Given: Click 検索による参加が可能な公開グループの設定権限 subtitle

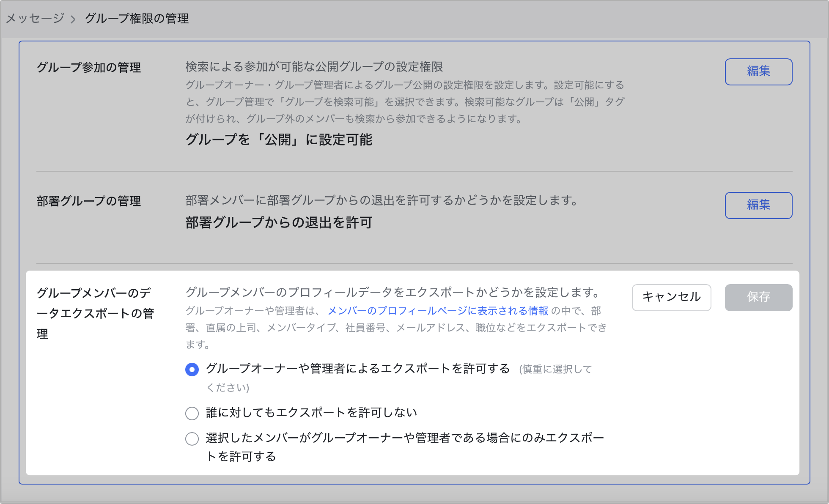Looking at the screenshot, I should (314, 67).
